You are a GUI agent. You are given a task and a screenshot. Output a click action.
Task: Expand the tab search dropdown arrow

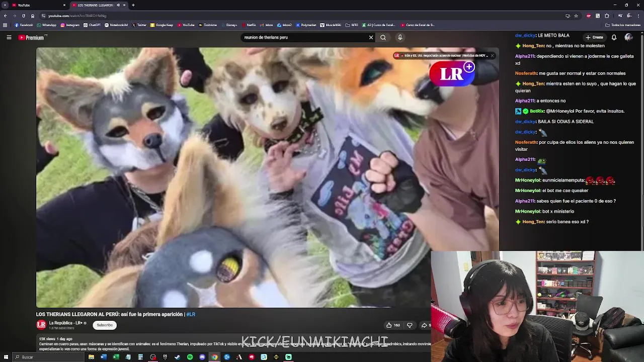click(x=5, y=5)
